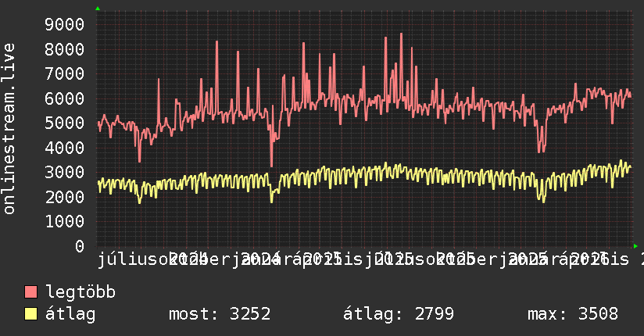Image resolution: width=644 pixels, height=336 pixels.
Task: Click the most: 3252 value
Action: (220, 314)
